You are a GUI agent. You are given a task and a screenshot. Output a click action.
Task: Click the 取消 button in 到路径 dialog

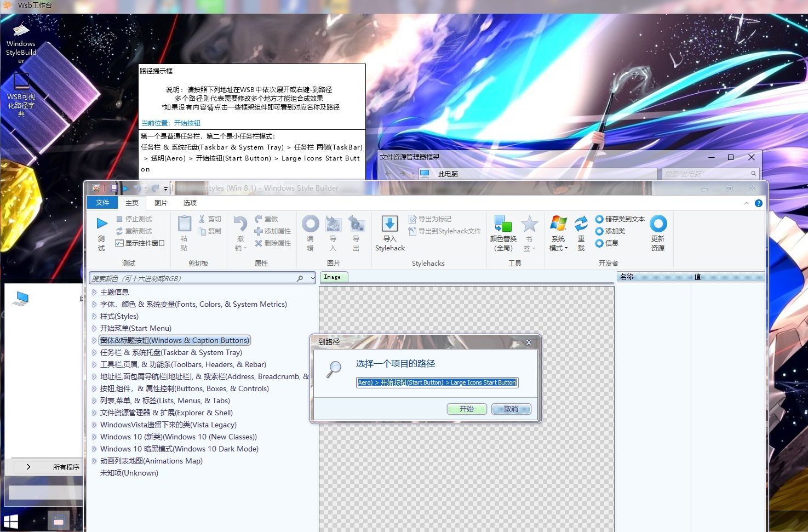click(511, 409)
